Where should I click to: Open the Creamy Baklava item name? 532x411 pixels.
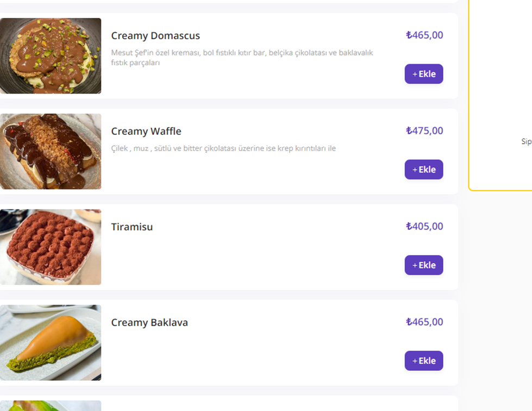pos(149,323)
